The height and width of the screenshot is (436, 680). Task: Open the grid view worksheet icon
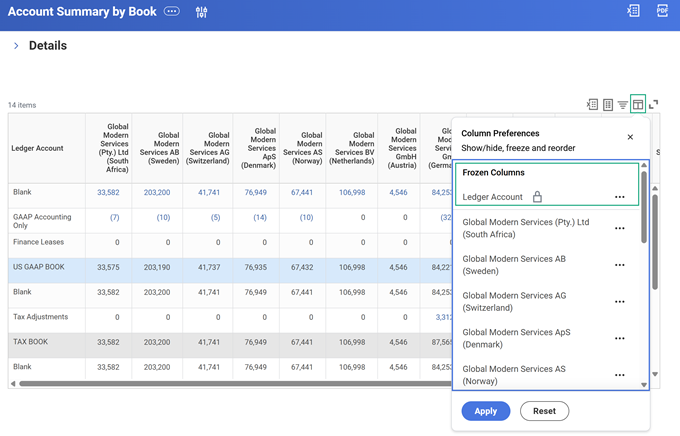(x=608, y=105)
